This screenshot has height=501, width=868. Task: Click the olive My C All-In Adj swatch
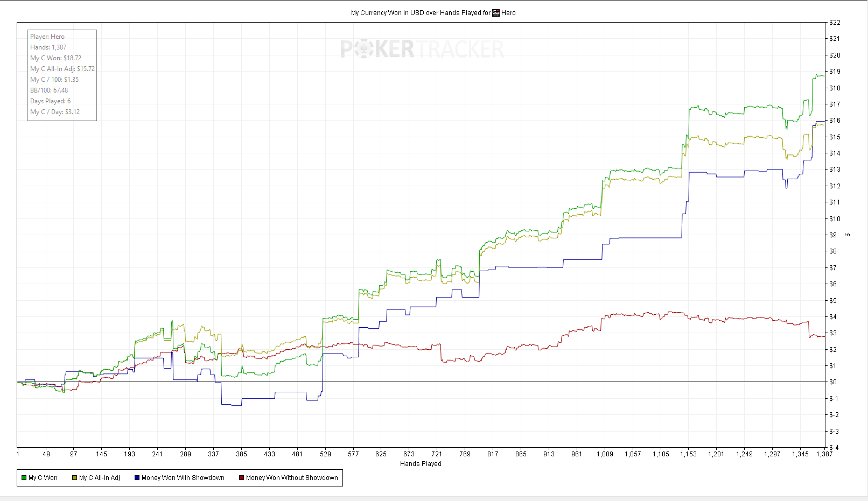[x=74, y=478]
